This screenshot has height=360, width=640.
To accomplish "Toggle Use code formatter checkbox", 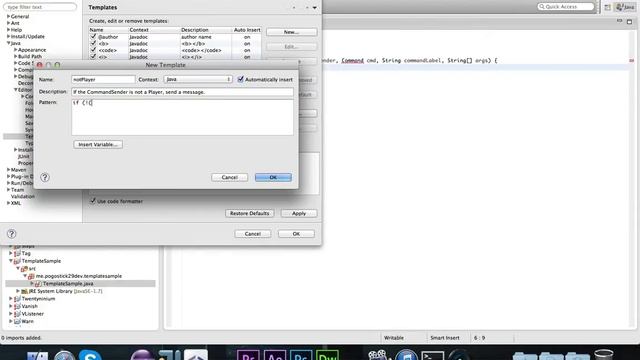I will [93, 201].
